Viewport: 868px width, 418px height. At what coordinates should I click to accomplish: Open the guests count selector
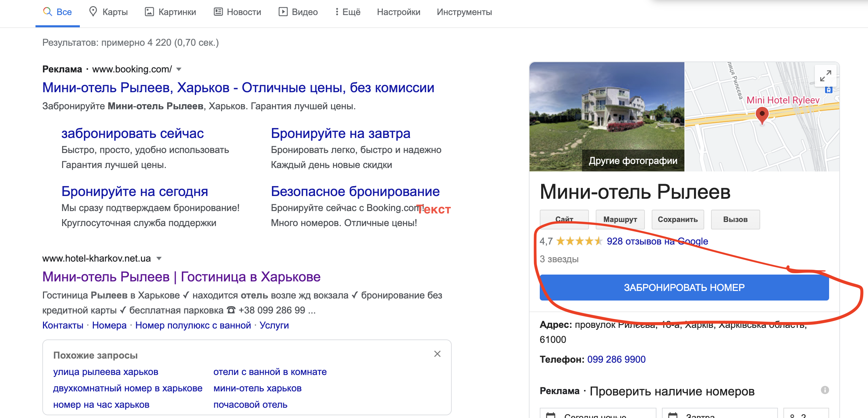point(806,414)
